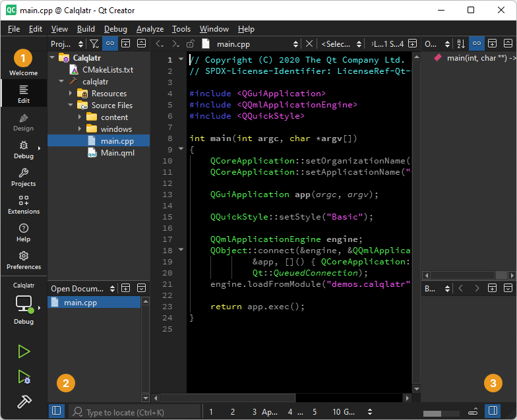Image resolution: width=517 pixels, height=420 pixels.
Task: Close the Open Documents view
Action: tap(141, 288)
